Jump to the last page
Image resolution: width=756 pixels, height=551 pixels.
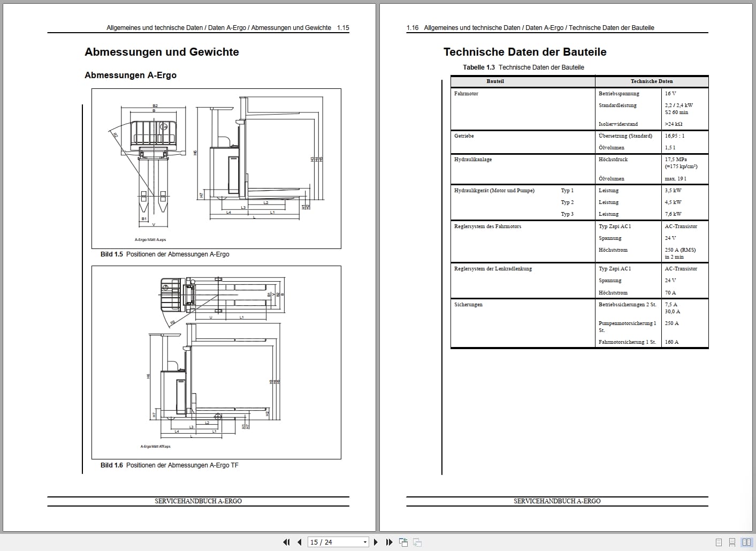point(389,542)
